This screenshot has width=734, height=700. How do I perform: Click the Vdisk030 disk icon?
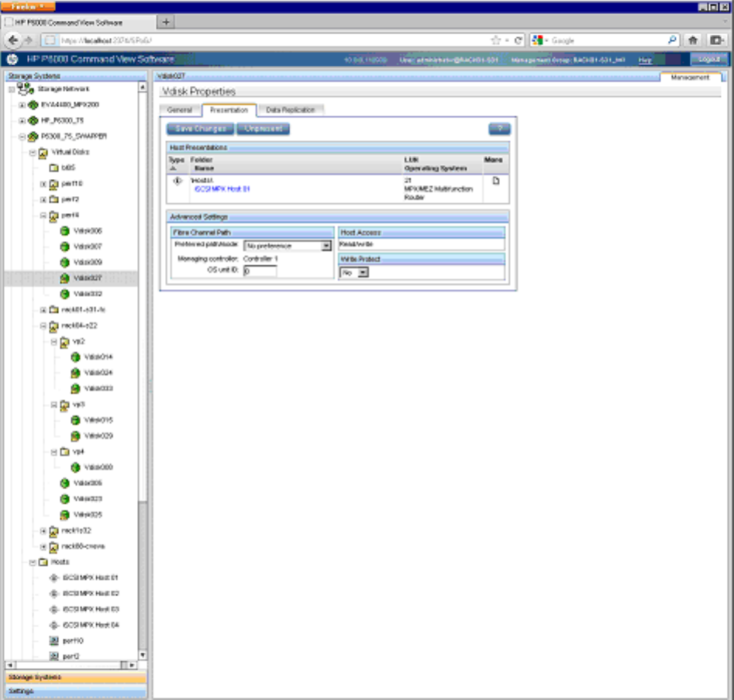(75, 467)
